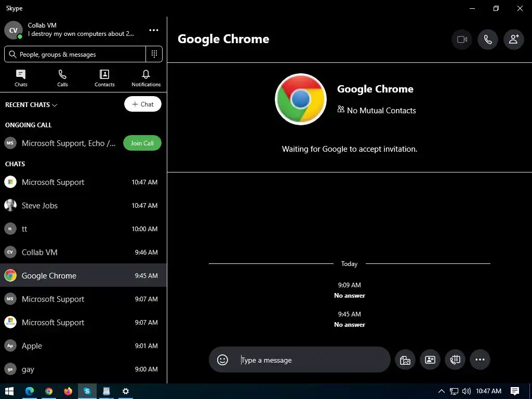
Task: Open the Windows Start menu
Action: point(9,391)
